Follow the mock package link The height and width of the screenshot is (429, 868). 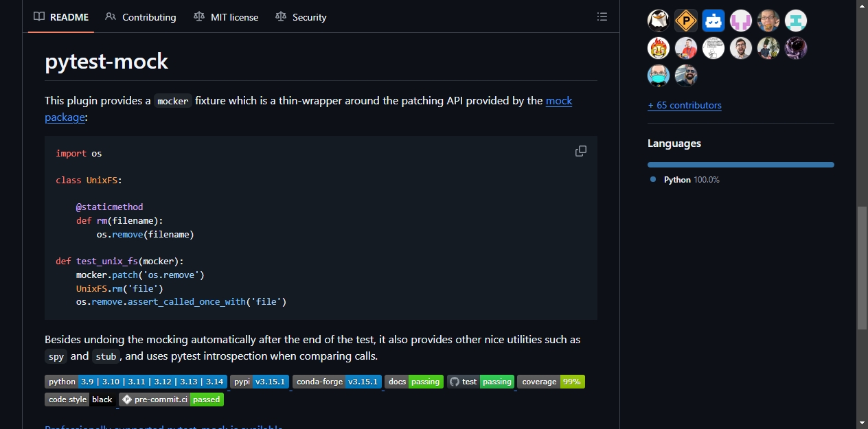click(x=308, y=109)
